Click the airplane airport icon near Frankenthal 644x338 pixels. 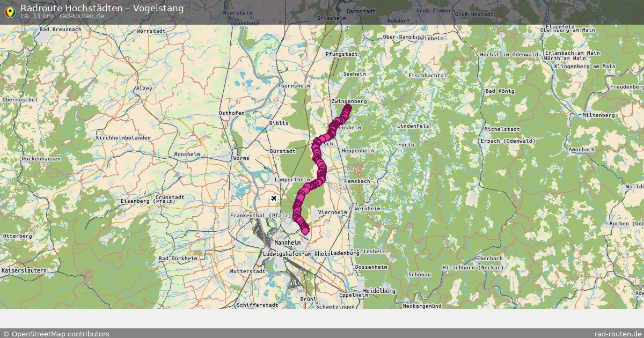[x=275, y=199]
